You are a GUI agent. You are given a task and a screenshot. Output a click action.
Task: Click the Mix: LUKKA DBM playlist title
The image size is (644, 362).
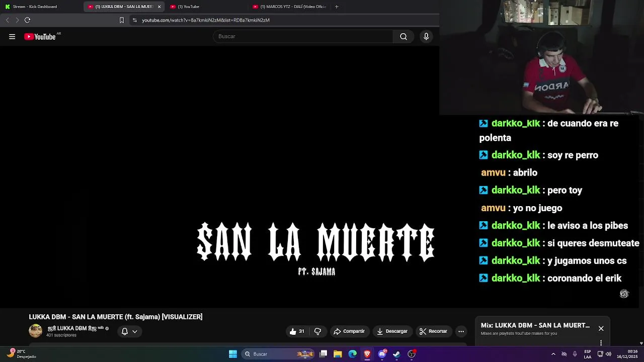(x=535, y=325)
